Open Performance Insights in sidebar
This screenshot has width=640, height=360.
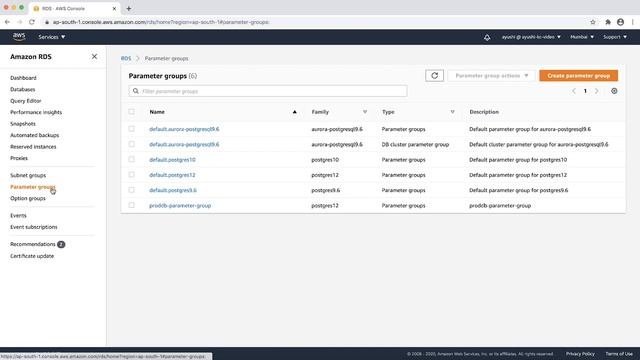[x=36, y=112]
